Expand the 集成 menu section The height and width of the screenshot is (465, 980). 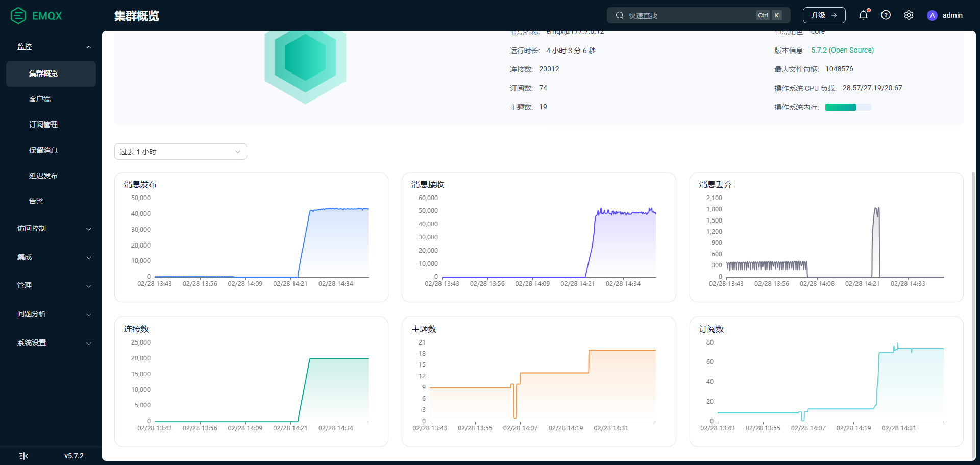[x=51, y=257]
